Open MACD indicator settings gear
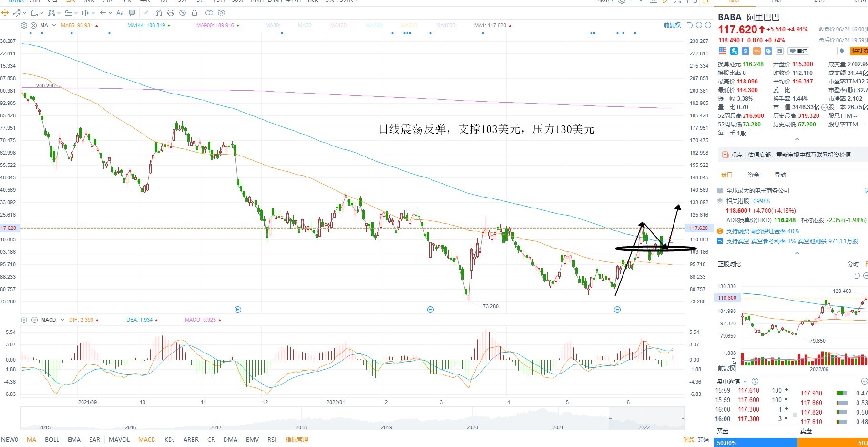The image size is (868, 447). (24, 320)
